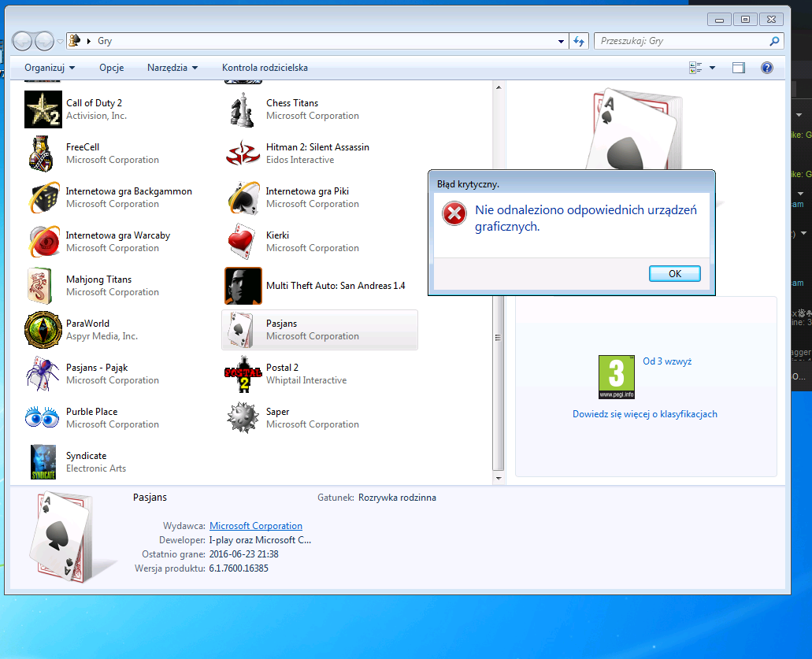The width and height of the screenshot is (812, 659).
Task: Click the Postal 2 game icon
Action: 243,374
